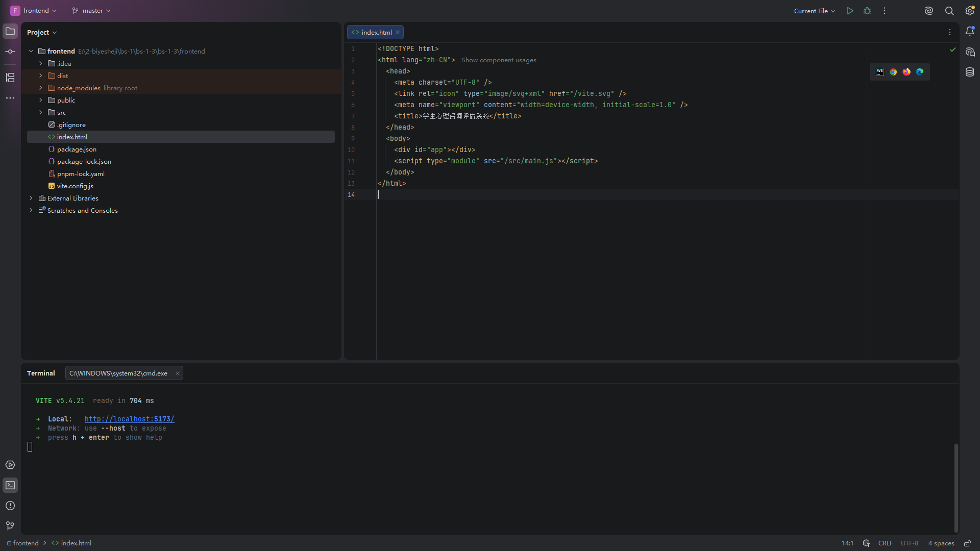The image size is (980, 551).
Task: Open page in Firefox browser
Action: click(x=906, y=72)
